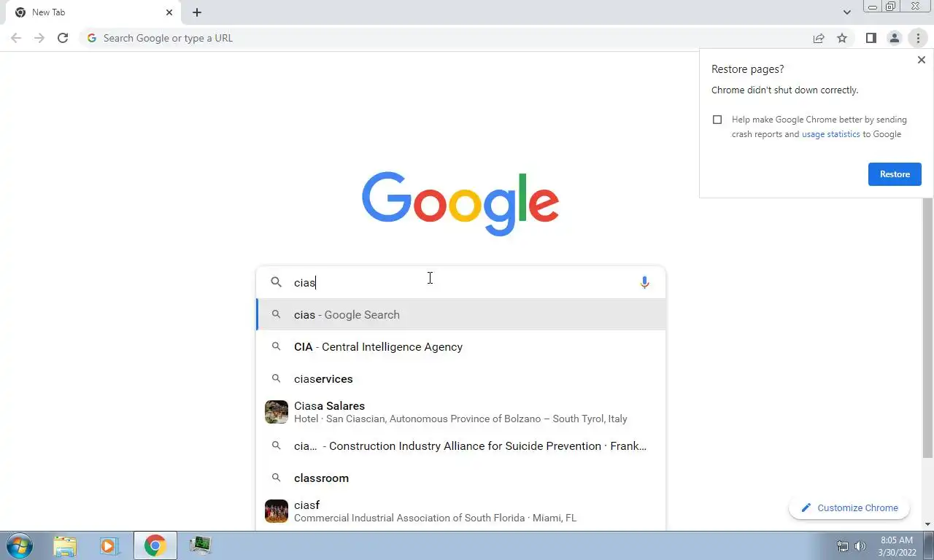Click the Ciasa Salares thumbnail image
The height and width of the screenshot is (560, 934).
point(277,412)
